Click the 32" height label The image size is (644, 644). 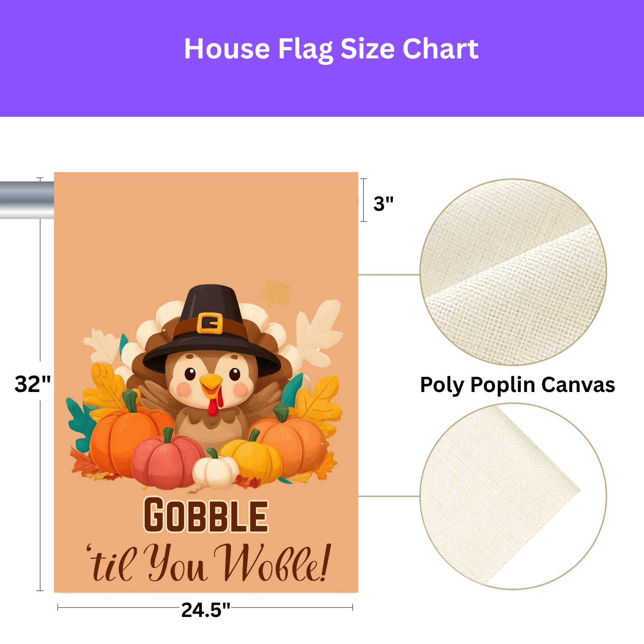coord(33,383)
